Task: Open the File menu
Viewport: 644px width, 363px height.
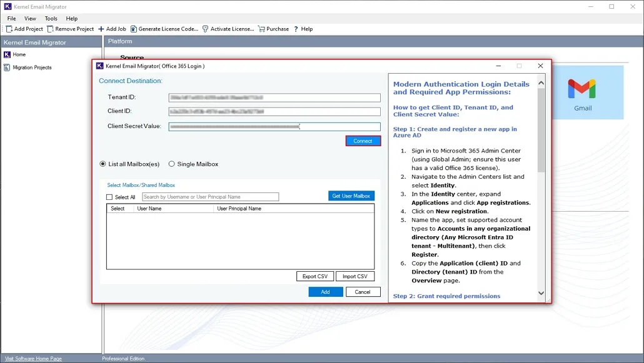Action: click(x=11, y=18)
